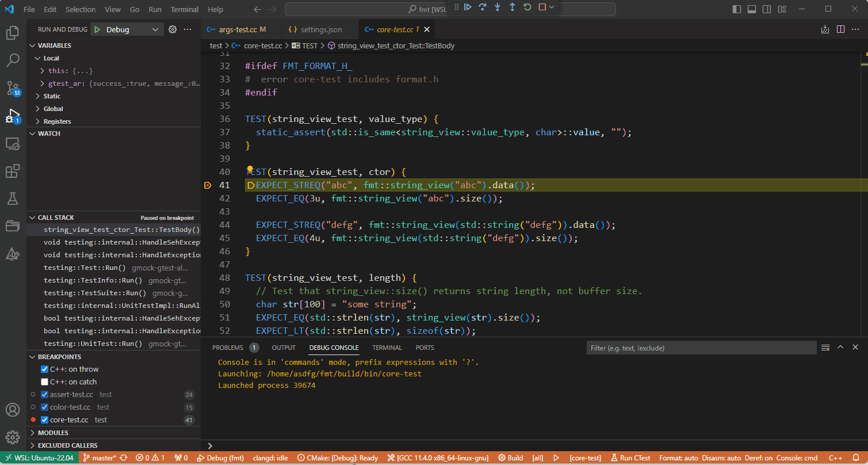Continue program execution in debug toolbar
This screenshot has width=868, height=465.
[x=468, y=7]
